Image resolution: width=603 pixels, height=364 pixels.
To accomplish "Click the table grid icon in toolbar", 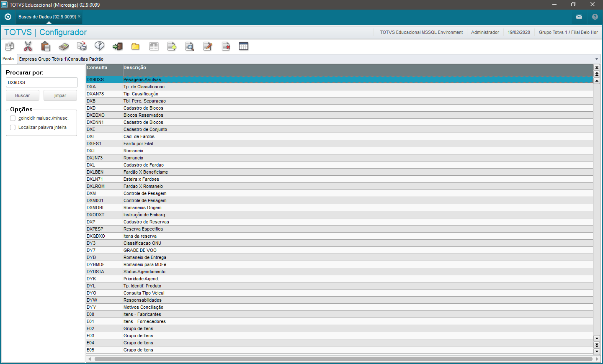I will 244,46.
